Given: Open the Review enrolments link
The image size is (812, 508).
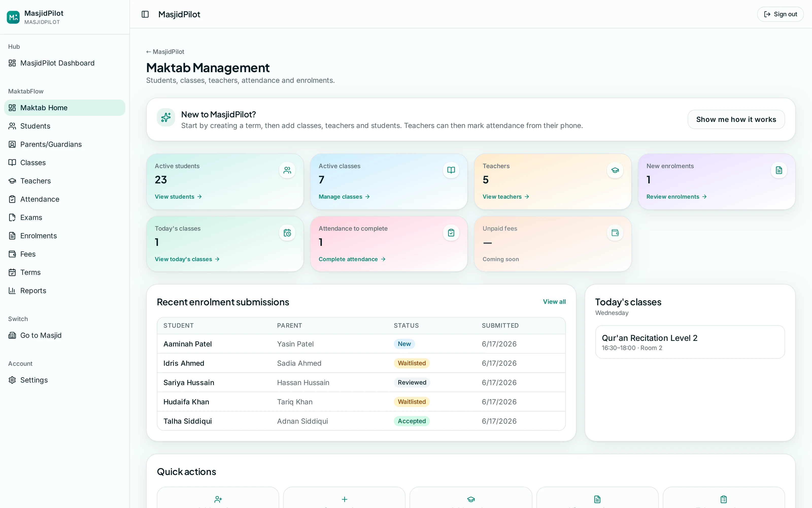Looking at the screenshot, I should point(676,197).
